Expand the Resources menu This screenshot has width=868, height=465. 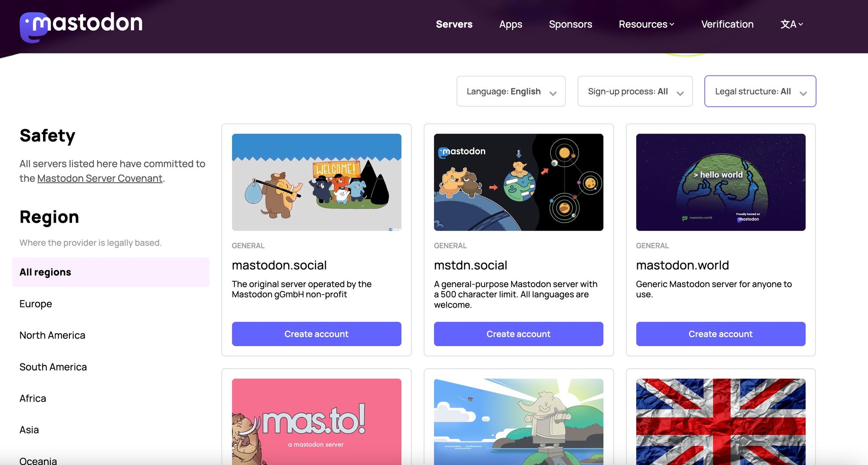(x=646, y=24)
